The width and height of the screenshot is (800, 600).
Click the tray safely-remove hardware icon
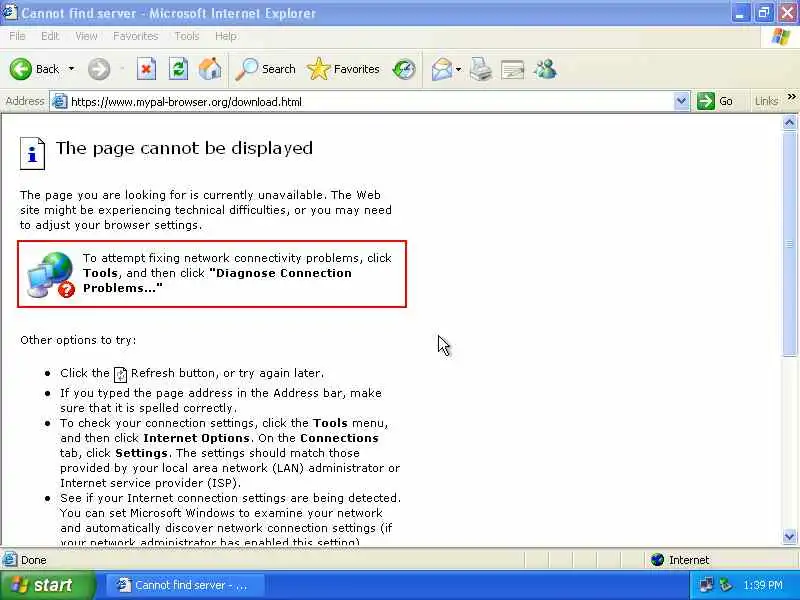point(725,585)
